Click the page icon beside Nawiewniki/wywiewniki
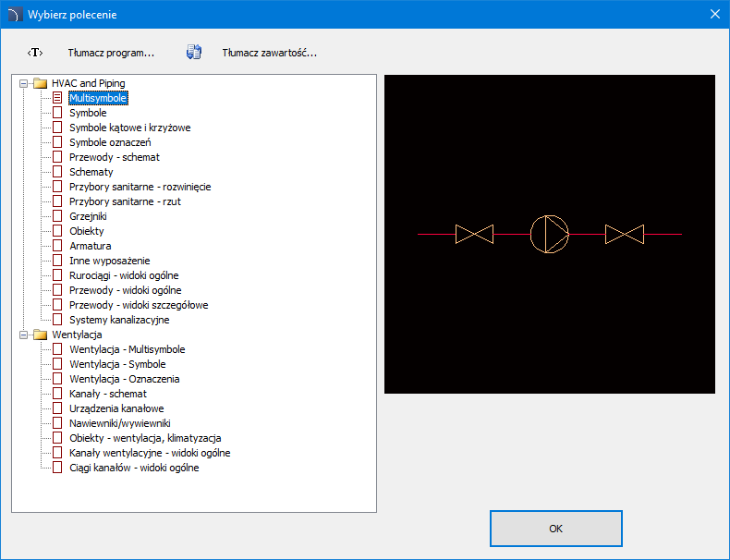730x560 pixels. coord(57,423)
